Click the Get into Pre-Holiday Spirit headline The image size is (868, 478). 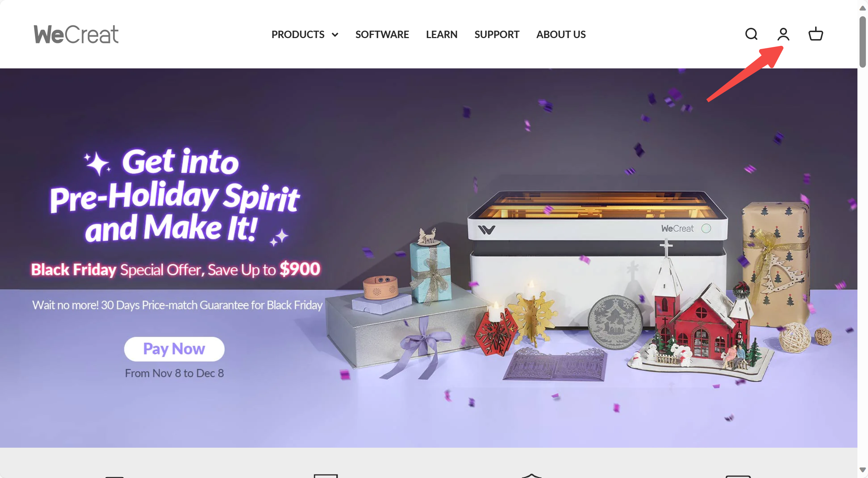click(174, 195)
